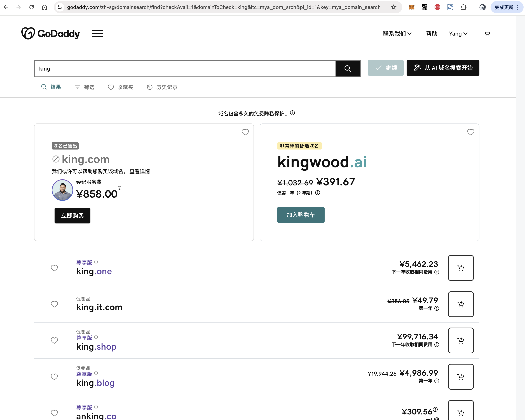Open the Yang account dropdown

click(458, 34)
